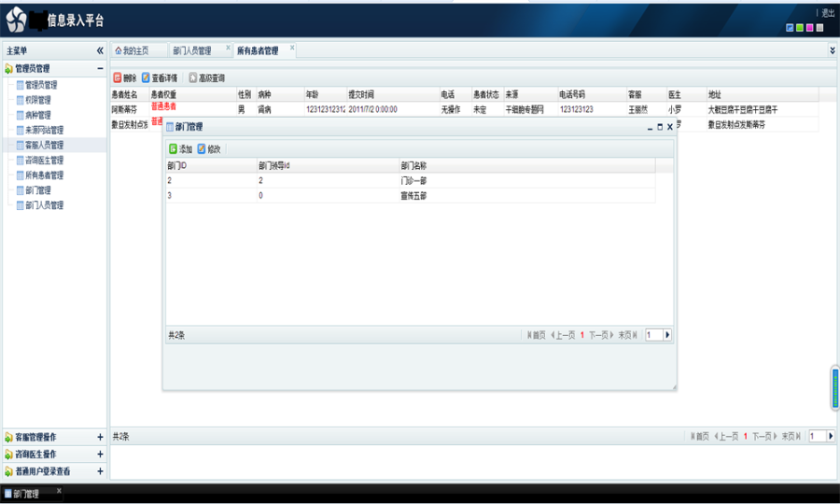Open the tab list dropdown at far right

(832, 50)
